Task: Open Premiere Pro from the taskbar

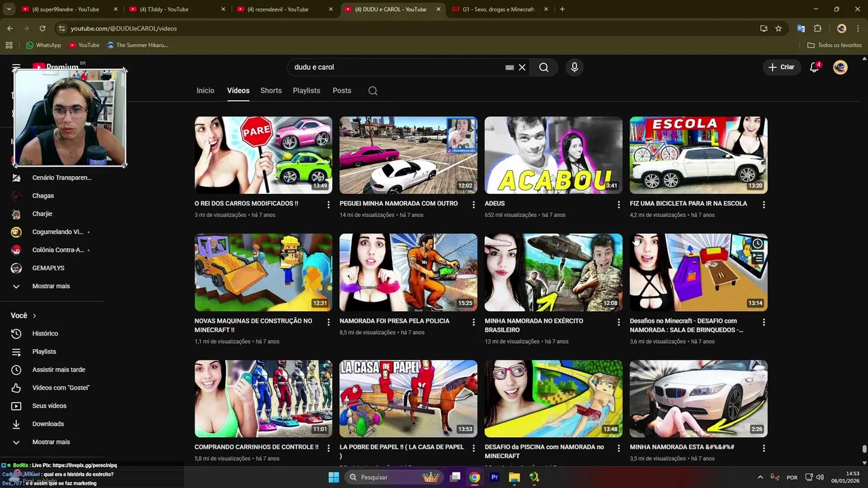Action: point(494,477)
